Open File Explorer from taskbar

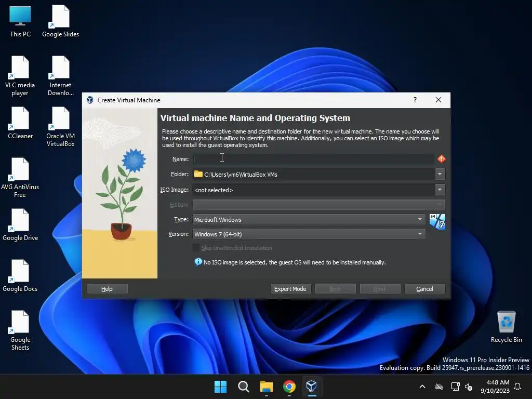267,387
